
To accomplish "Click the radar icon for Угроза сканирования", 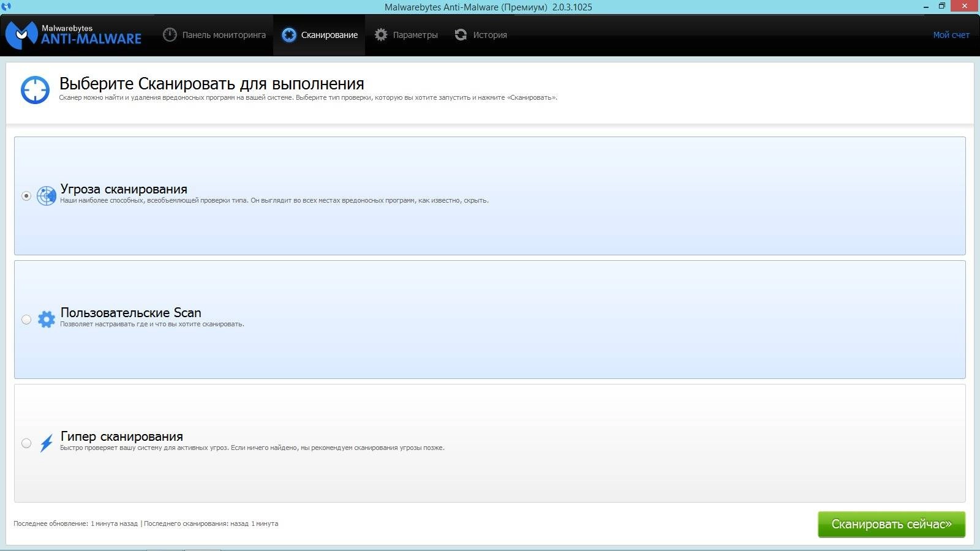I will tap(47, 195).
